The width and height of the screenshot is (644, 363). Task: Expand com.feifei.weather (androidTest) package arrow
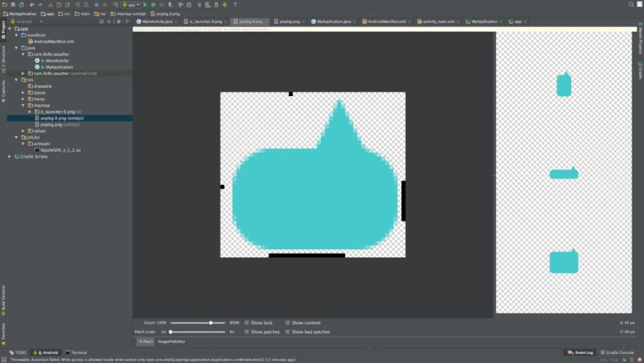coord(23,73)
